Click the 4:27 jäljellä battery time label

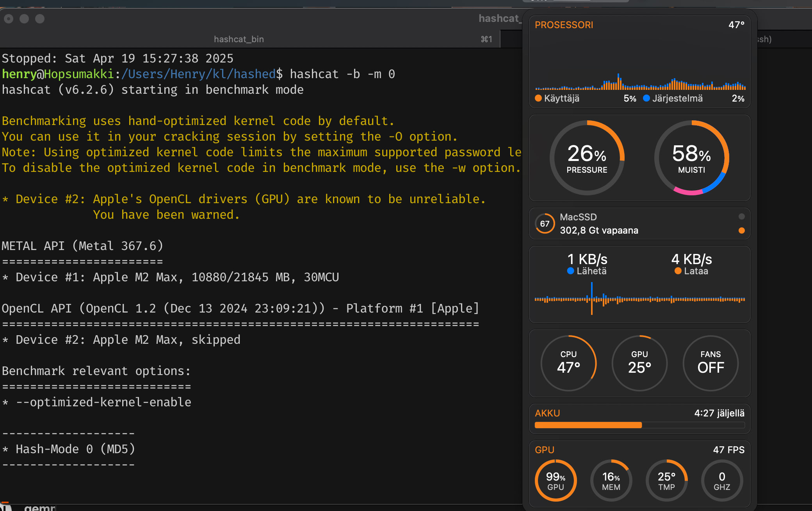coord(719,413)
